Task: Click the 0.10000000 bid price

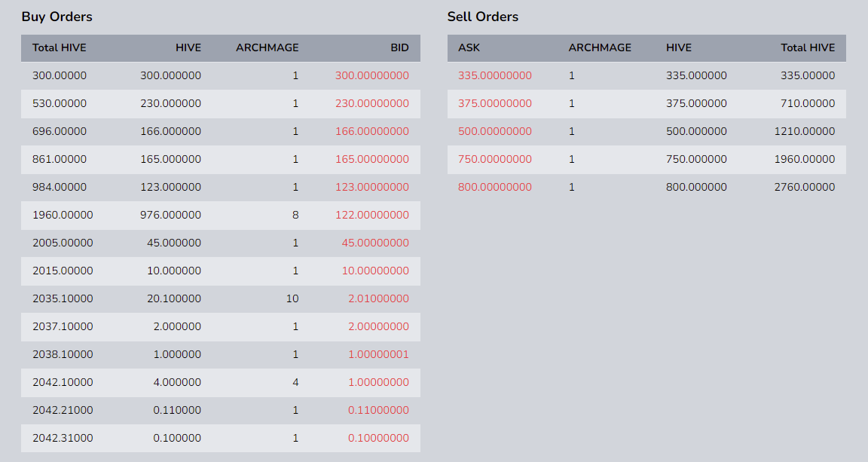Action: tap(378, 438)
